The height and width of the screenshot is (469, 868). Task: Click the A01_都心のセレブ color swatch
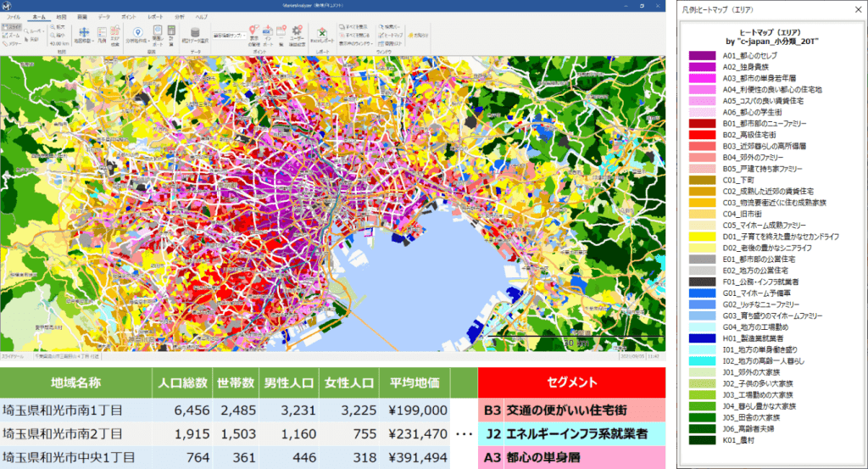click(x=702, y=55)
